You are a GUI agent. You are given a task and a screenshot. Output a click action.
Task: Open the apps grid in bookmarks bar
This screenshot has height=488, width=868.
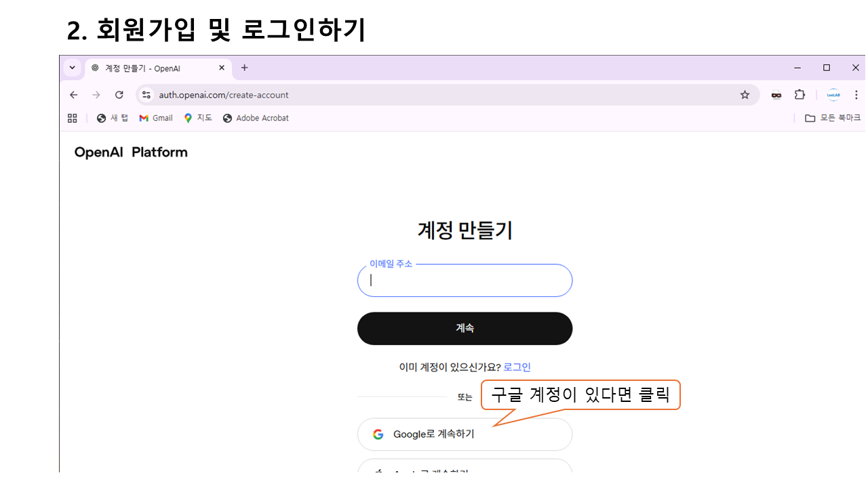coord(73,118)
